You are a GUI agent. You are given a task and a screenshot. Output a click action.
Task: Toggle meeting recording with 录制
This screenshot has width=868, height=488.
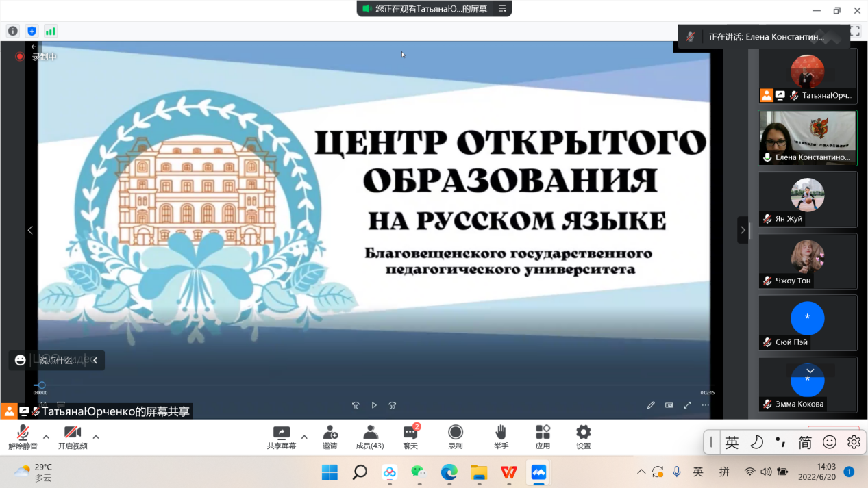pyautogui.click(x=456, y=437)
